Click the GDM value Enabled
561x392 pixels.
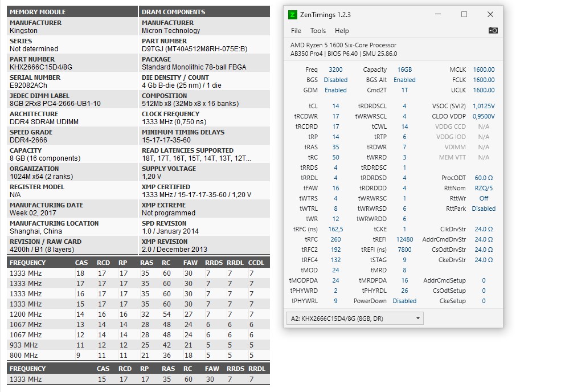[x=335, y=90]
